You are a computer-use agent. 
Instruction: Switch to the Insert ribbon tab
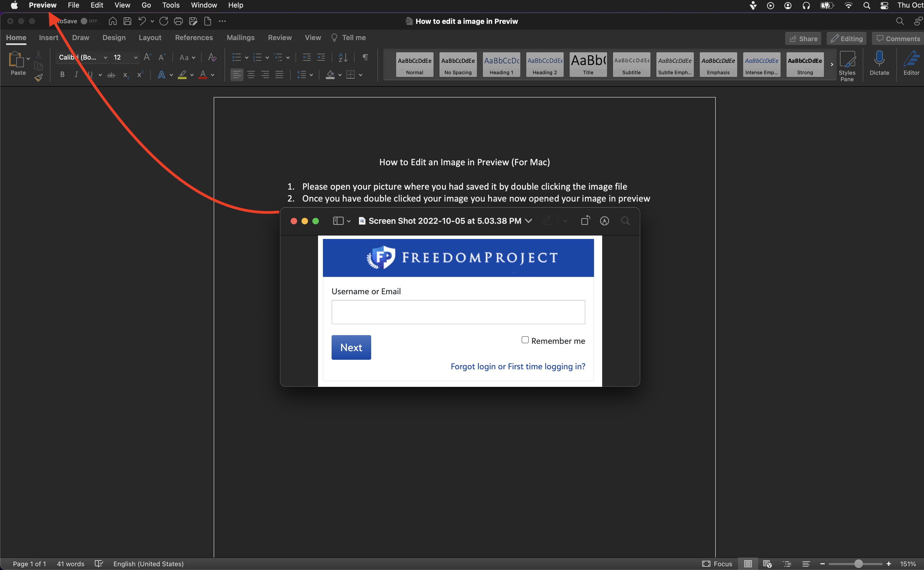point(49,38)
